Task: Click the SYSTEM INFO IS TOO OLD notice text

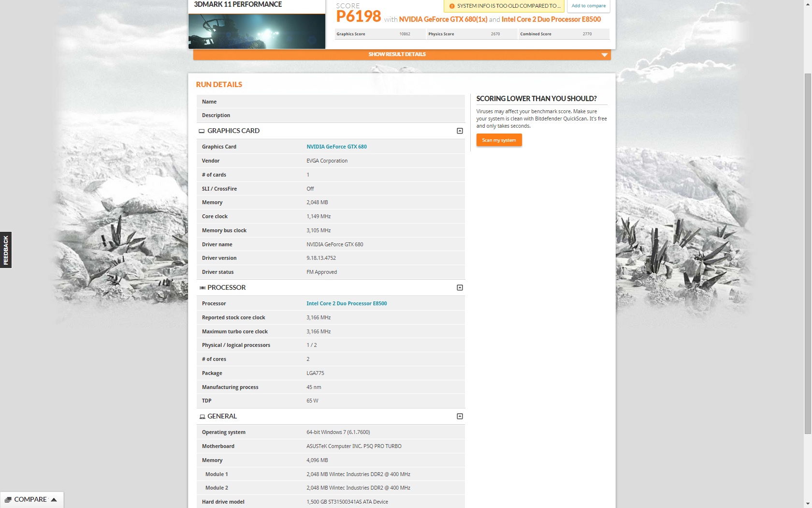Action: click(x=508, y=6)
